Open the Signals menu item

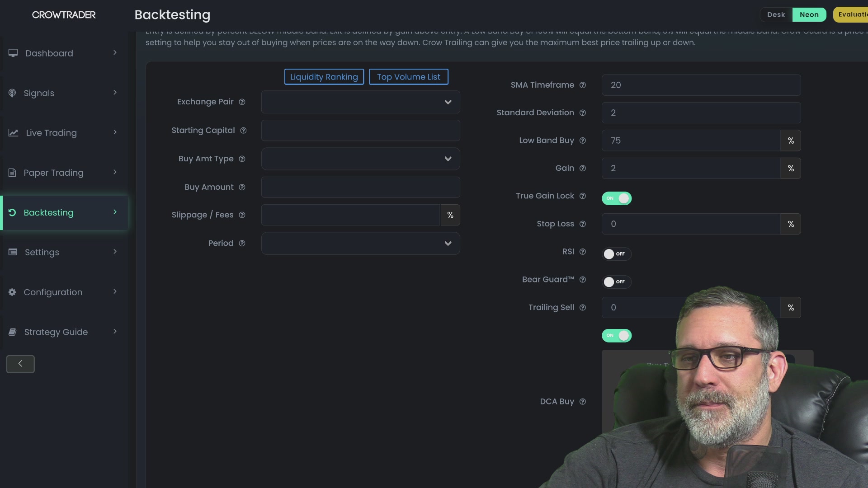[65, 93]
